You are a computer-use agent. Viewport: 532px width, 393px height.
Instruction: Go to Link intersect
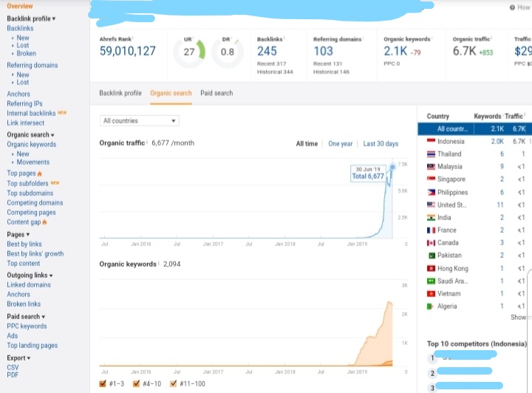[25, 123]
